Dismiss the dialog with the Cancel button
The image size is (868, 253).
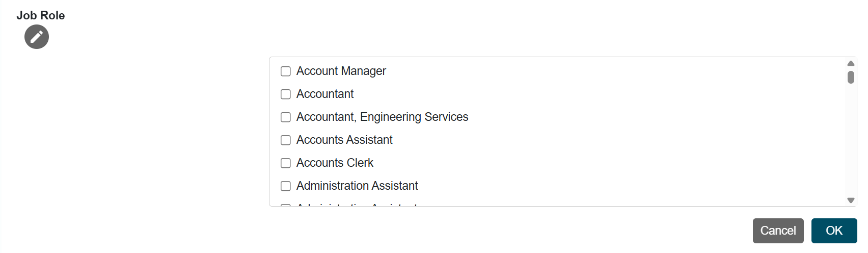coord(778,231)
